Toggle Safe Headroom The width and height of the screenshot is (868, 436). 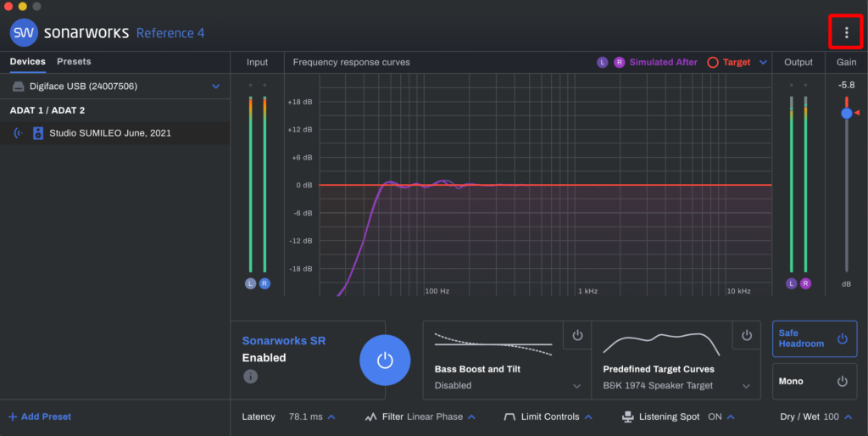click(x=815, y=338)
